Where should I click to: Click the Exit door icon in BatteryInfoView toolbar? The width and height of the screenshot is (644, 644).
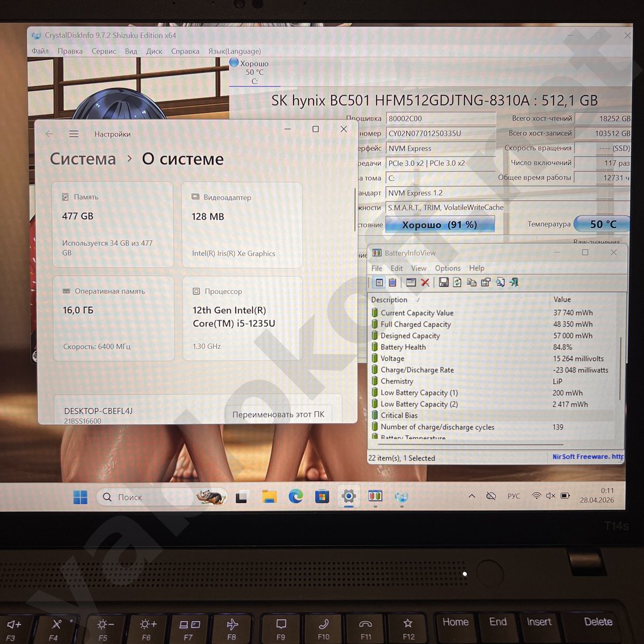coord(514,282)
